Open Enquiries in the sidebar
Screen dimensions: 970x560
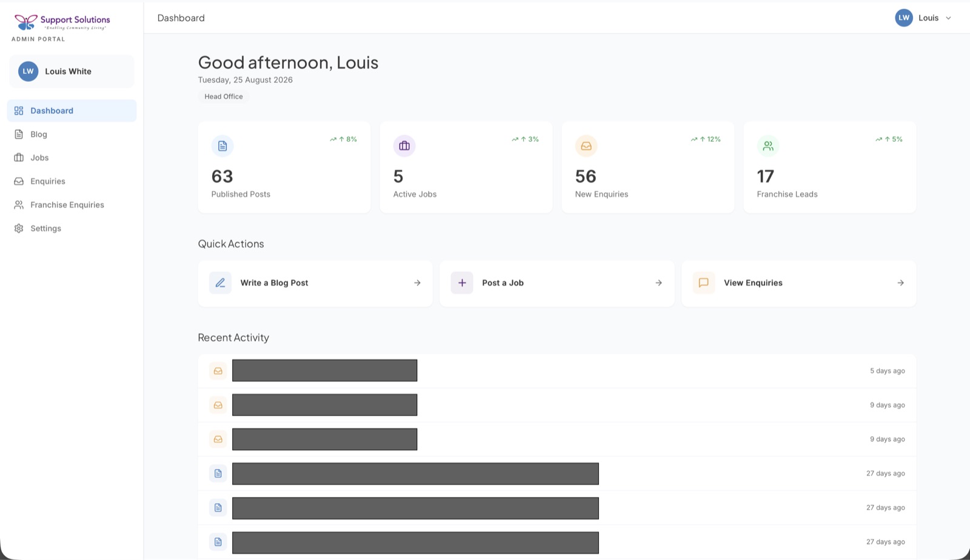click(72, 181)
